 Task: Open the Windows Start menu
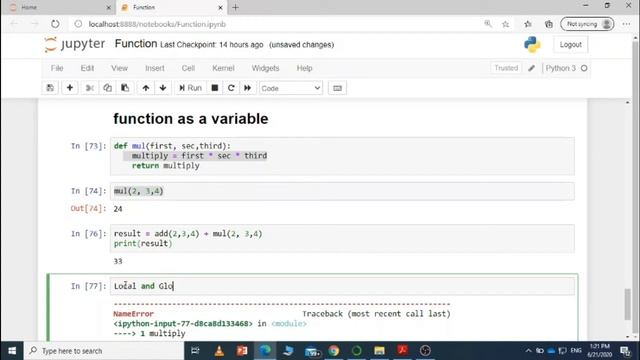click(x=12, y=351)
